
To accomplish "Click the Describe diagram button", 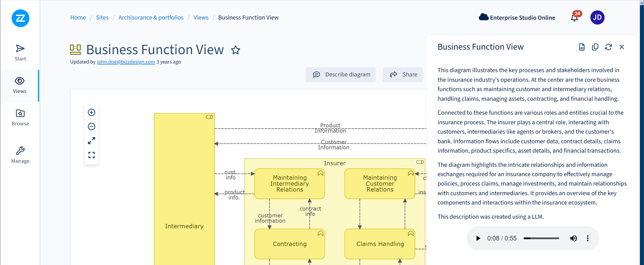I will coord(341,75).
